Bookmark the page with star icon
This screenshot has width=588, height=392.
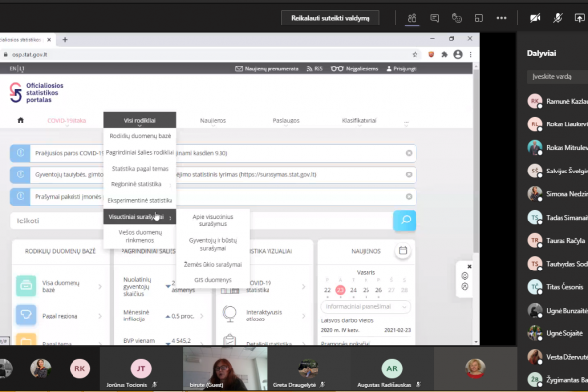(x=415, y=55)
